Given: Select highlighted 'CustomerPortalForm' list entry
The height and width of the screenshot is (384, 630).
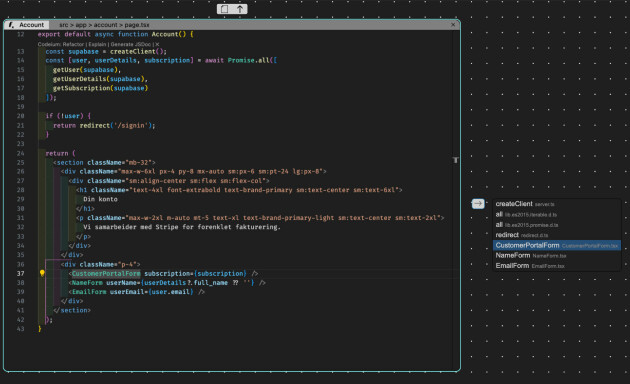Looking at the screenshot, I should coord(556,245).
